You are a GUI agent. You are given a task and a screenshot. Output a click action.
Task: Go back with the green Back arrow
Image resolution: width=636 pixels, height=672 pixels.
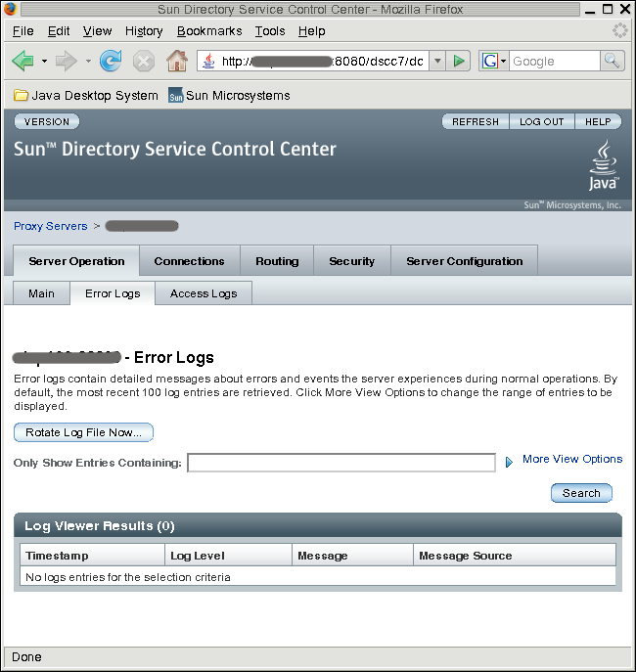23,62
